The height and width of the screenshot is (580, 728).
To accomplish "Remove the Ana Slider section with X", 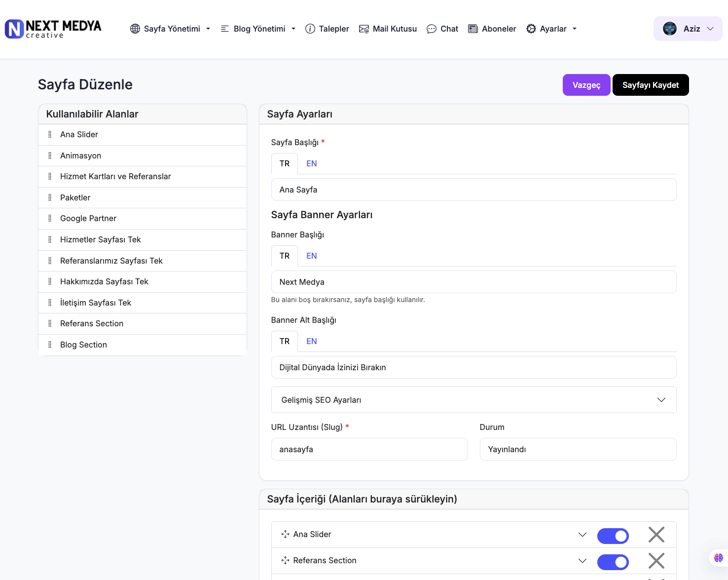I will pyautogui.click(x=656, y=535).
